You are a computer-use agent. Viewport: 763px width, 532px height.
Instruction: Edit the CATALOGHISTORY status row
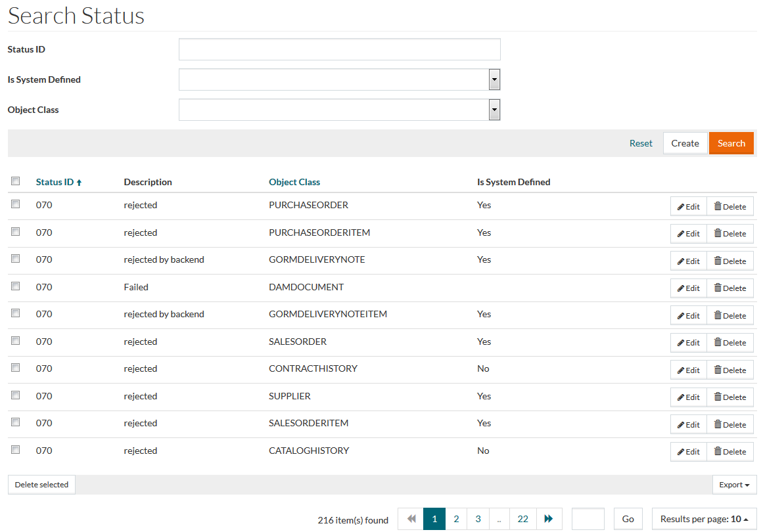click(688, 451)
